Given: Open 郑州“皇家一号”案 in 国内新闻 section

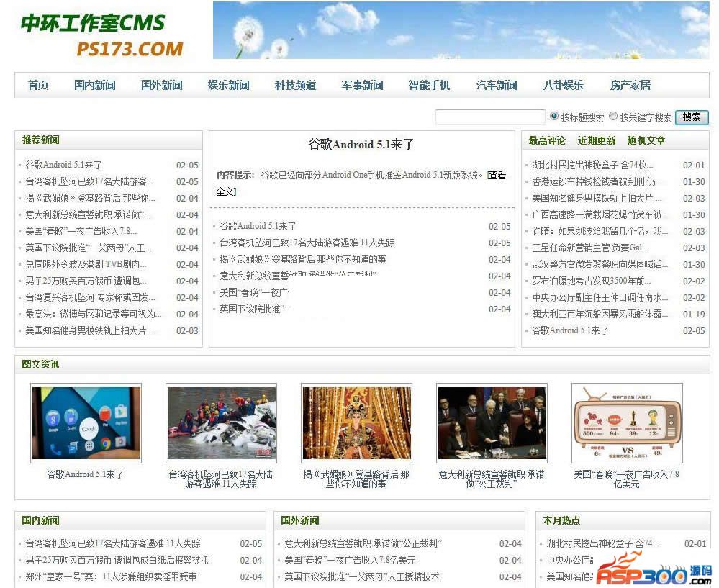Looking at the screenshot, I should coord(111,576).
